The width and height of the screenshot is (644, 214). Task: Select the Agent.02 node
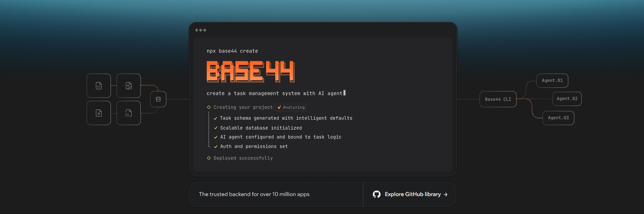(x=567, y=99)
